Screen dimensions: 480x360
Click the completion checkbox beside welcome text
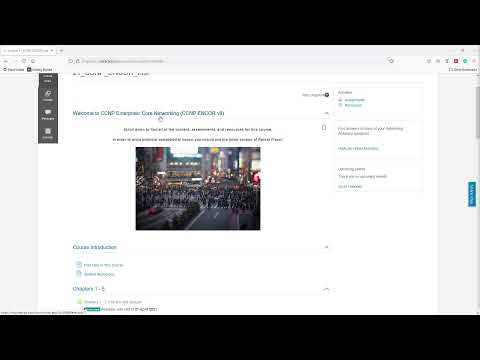[324, 128]
